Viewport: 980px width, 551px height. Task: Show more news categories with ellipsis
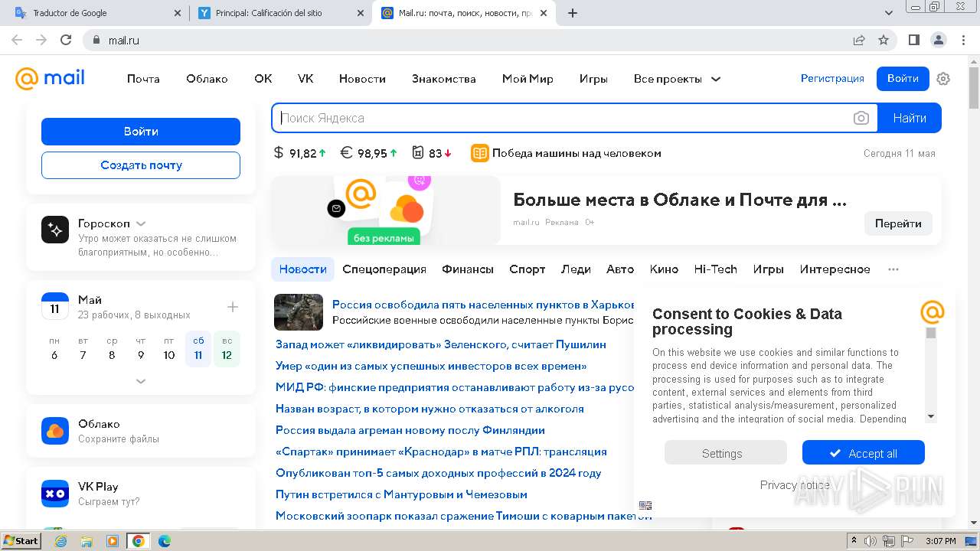893,269
